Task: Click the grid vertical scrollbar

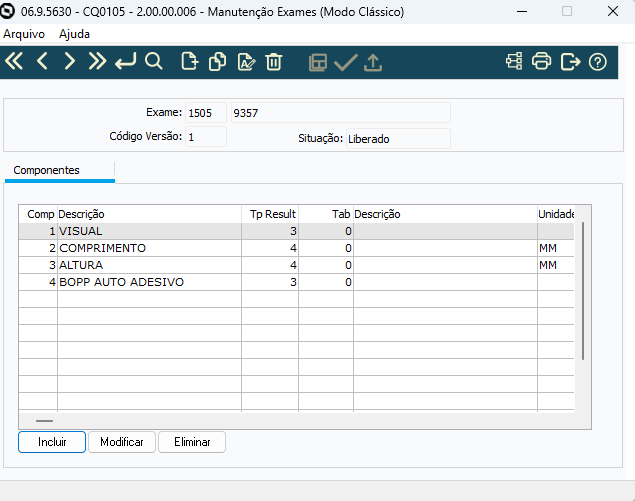Action: click(x=583, y=291)
